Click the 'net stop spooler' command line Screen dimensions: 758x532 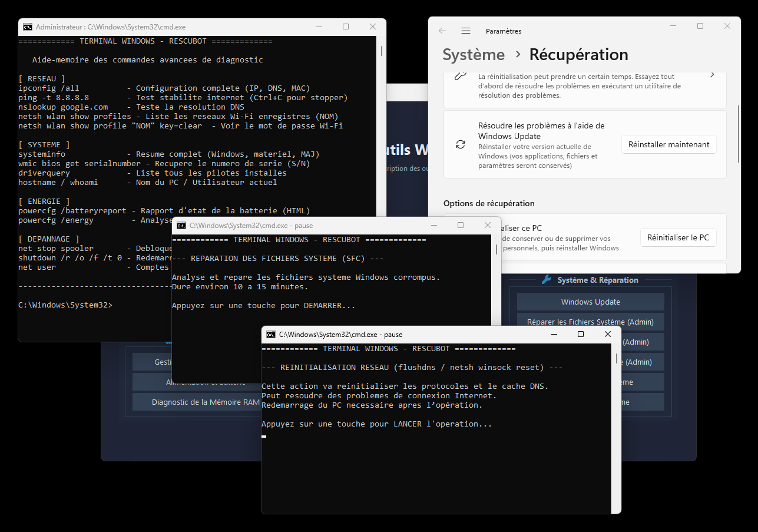[95, 249]
